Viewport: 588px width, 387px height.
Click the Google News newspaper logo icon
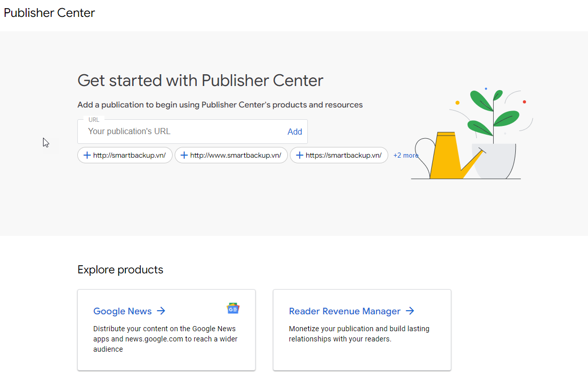(x=234, y=308)
